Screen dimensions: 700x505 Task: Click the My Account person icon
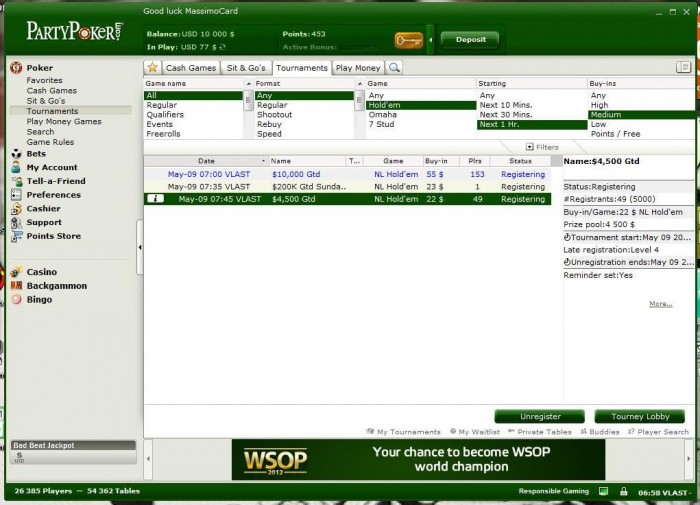click(x=16, y=167)
